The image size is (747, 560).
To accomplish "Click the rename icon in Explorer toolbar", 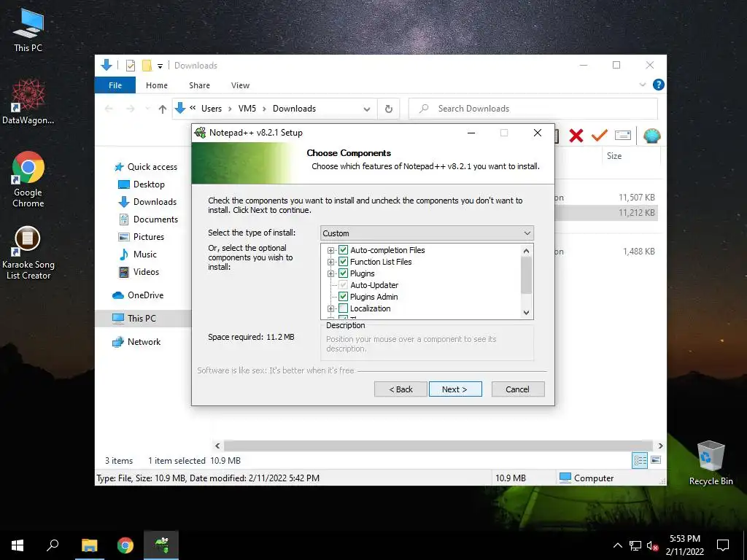I will point(623,136).
